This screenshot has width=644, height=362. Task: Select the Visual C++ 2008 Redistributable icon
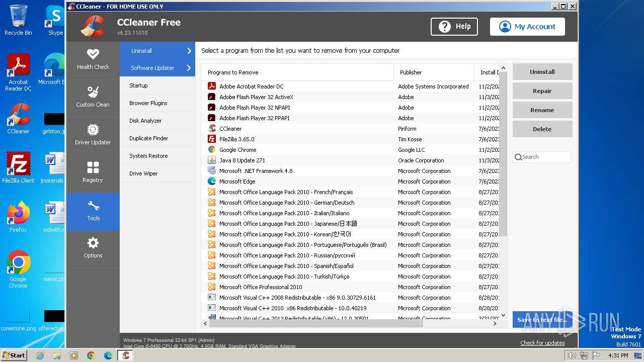(212, 298)
